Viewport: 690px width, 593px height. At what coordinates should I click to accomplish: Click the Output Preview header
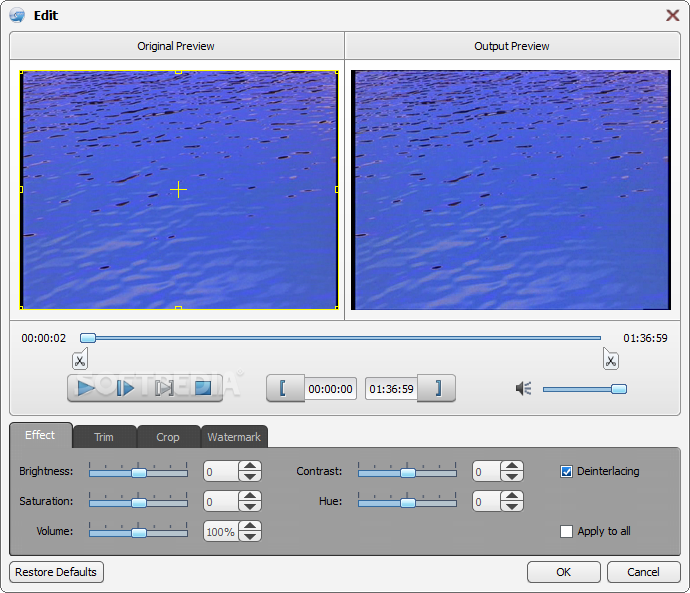pyautogui.click(x=512, y=46)
